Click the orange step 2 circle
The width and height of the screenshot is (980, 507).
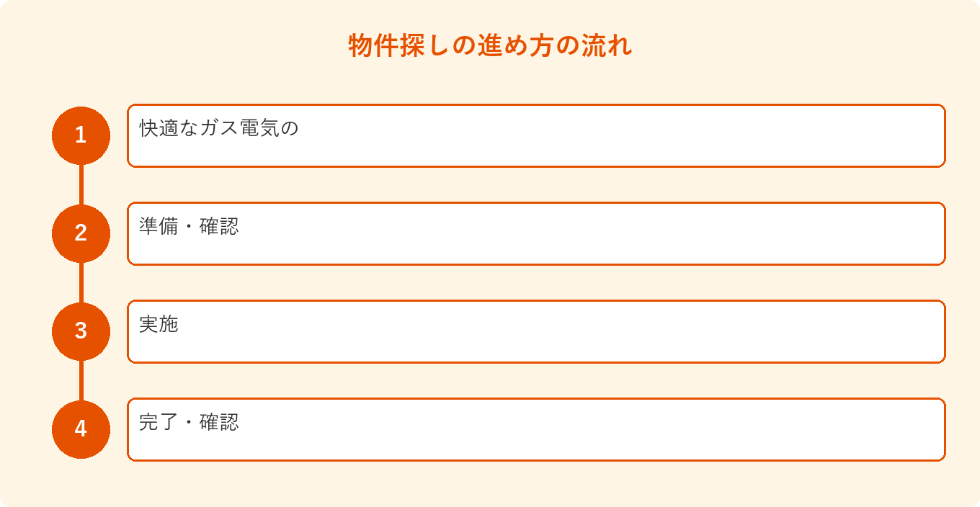(81, 233)
